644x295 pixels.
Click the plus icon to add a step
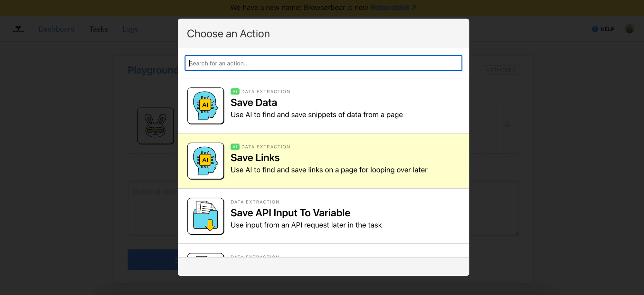507,126
